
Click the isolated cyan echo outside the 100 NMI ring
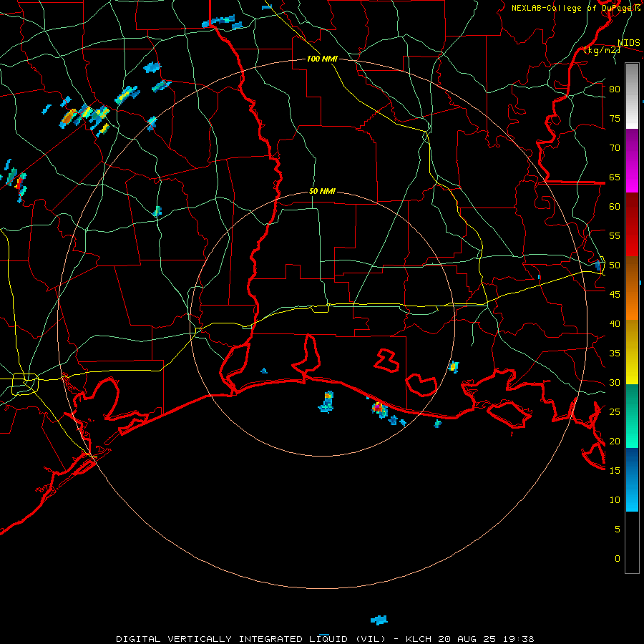coord(379,620)
